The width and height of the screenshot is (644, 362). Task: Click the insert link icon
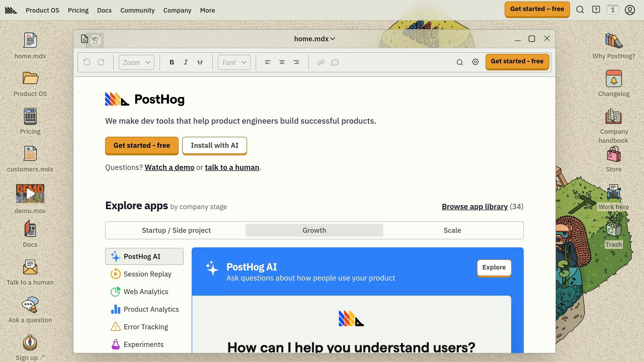pyautogui.click(x=321, y=62)
